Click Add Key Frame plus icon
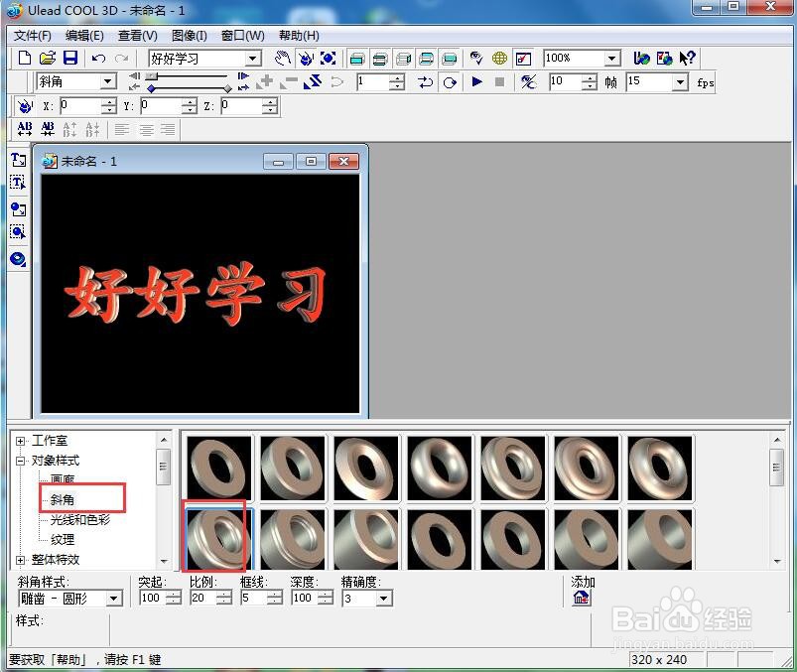Image resolution: width=797 pixels, height=672 pixels. click(265, 81)
